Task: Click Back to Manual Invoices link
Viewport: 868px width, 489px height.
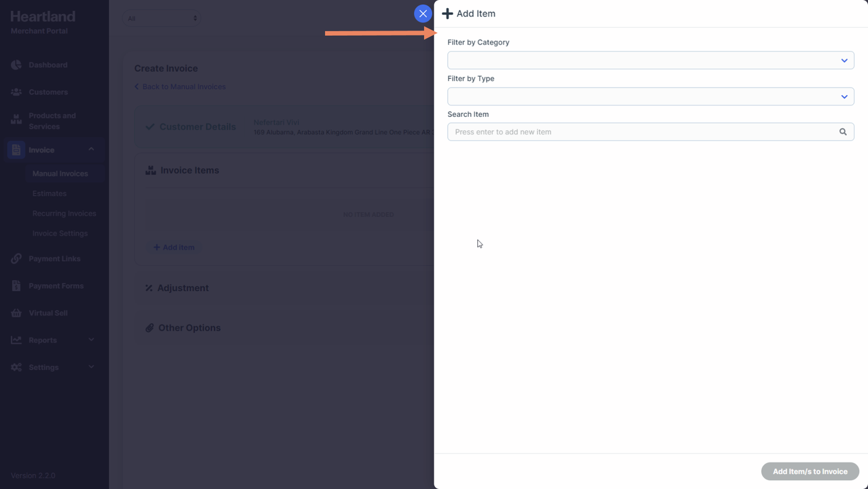Action: pyautogui.click(x=183, y=87)
